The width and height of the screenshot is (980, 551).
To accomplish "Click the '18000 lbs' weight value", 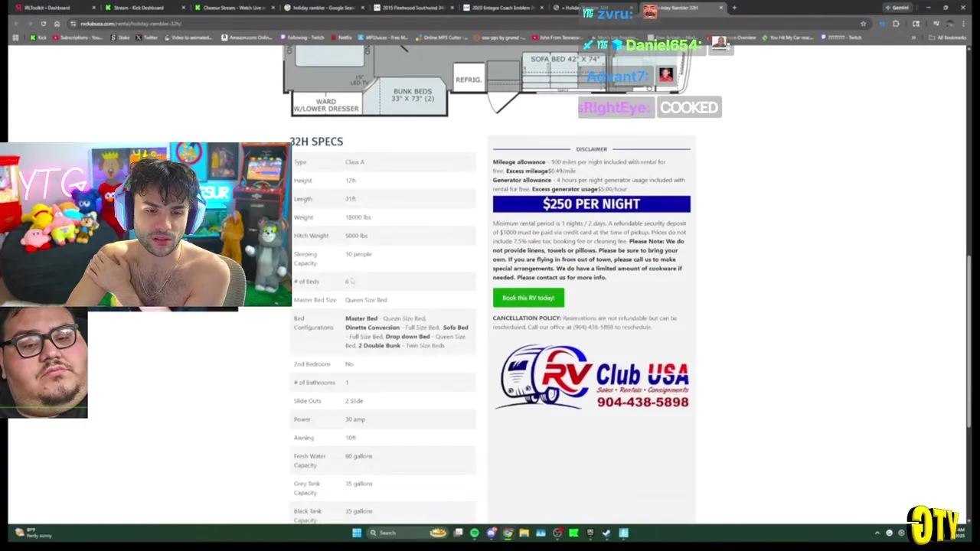I will pos(358,217).
